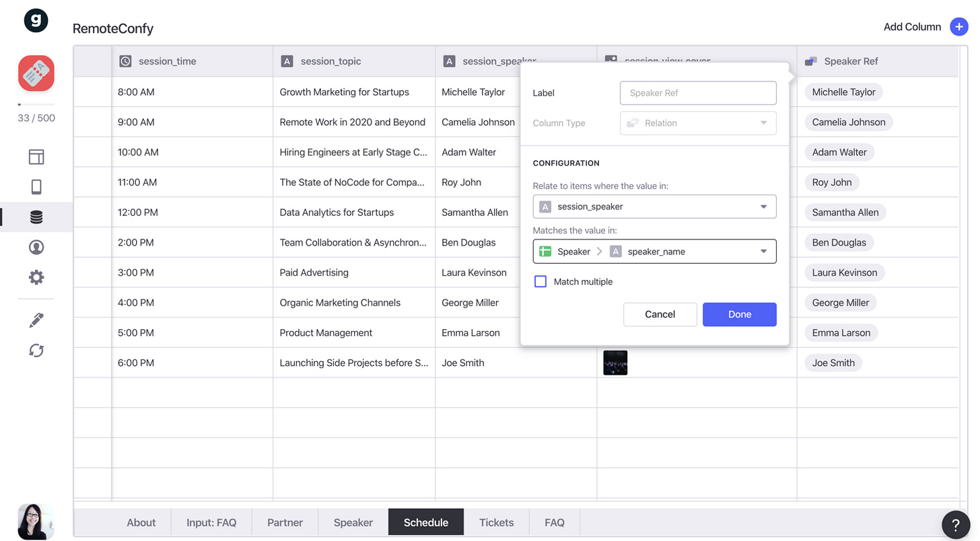980x541 pixels.
Task: Click the Data Analytics for Startups cell
Action: (354, 213)
